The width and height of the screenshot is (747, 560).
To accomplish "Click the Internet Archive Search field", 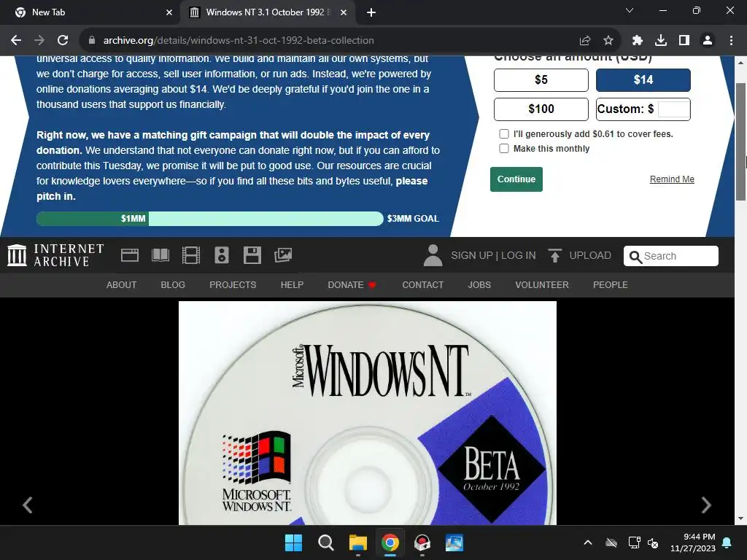I will 671,256.
